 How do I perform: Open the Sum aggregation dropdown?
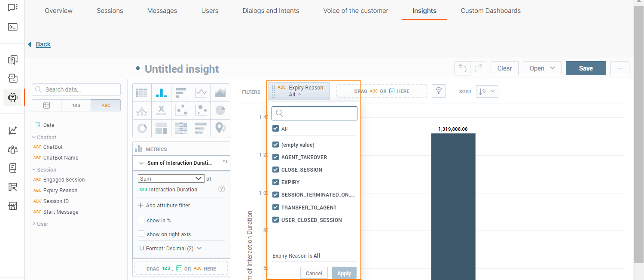(171, 178)
